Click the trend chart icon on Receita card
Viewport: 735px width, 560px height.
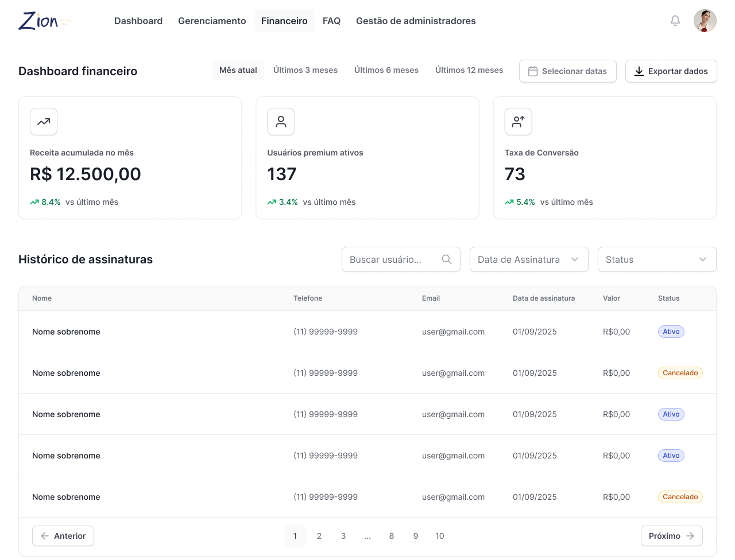[43, 122]
